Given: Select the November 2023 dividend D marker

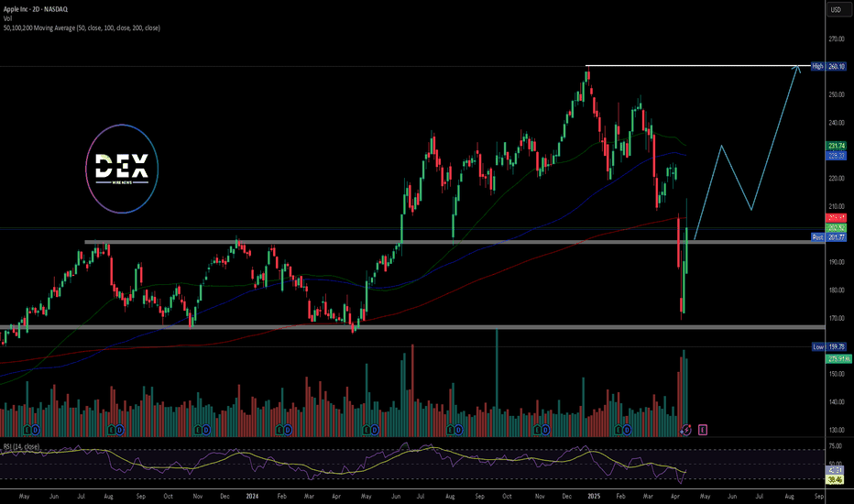Looking at the screenshot, I should tap(206, 430).
